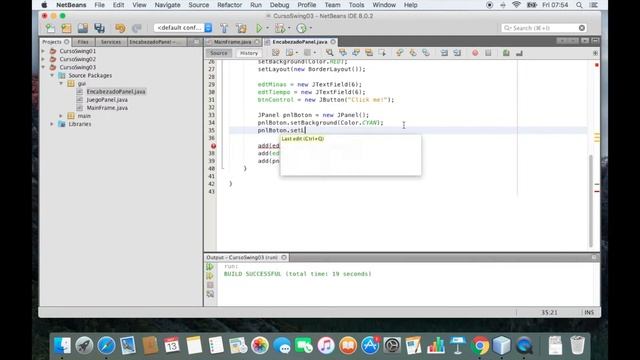Image resolution: width=640 pixels, height=360 pixels.
Task: Click the Stop Macro Recording icon
Action: coord(488,53)
